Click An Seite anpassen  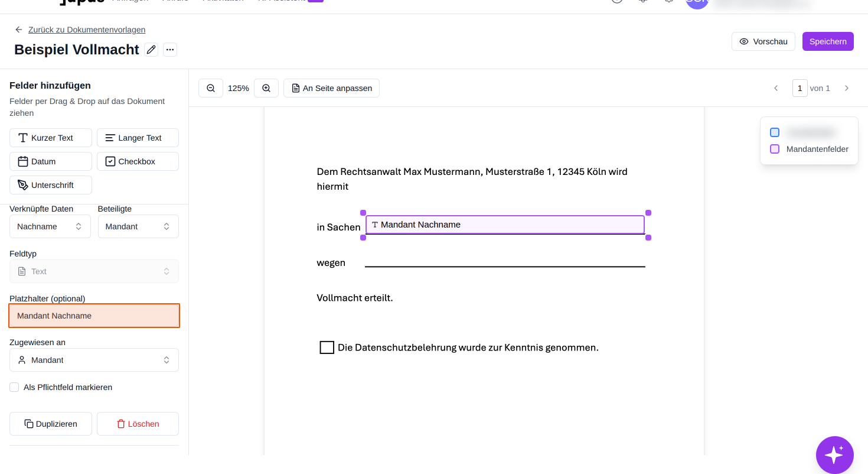(331, 88)
